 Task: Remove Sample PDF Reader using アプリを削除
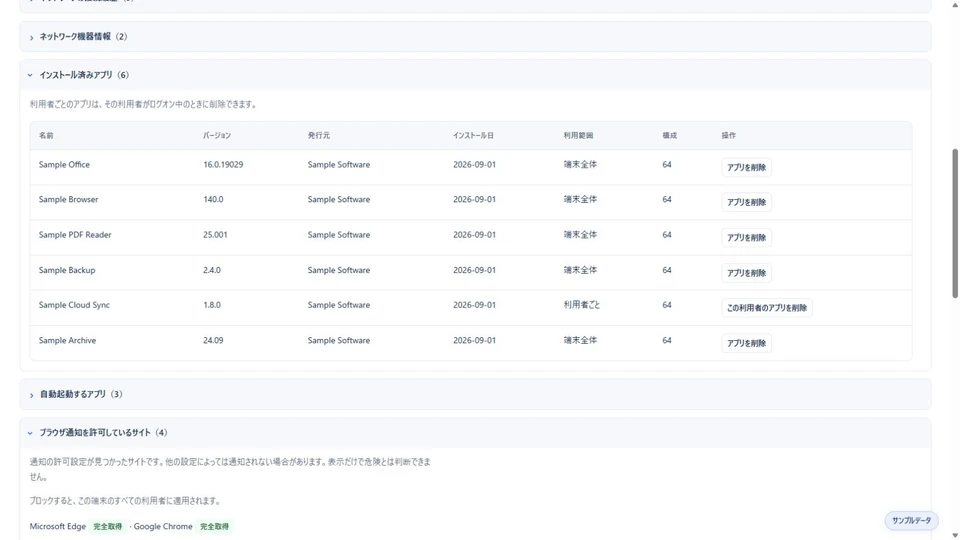click(x=746, y=238)
